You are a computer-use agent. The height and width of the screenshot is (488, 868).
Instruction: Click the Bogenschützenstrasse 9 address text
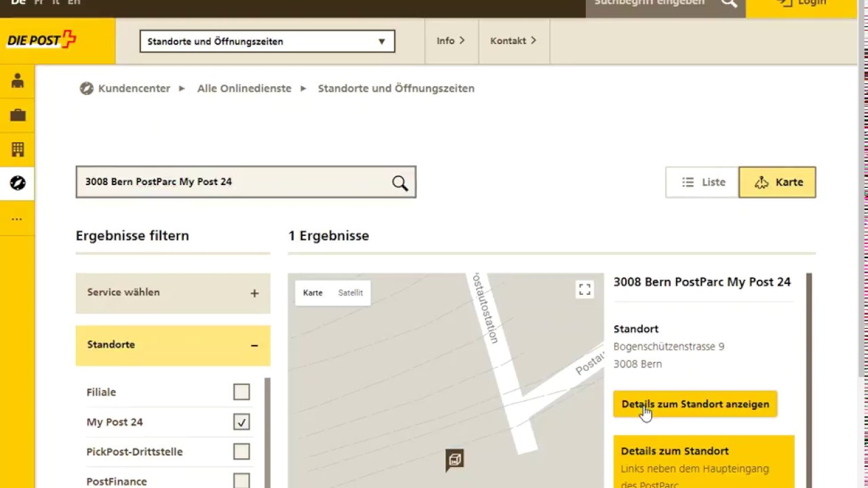[669, 346]
